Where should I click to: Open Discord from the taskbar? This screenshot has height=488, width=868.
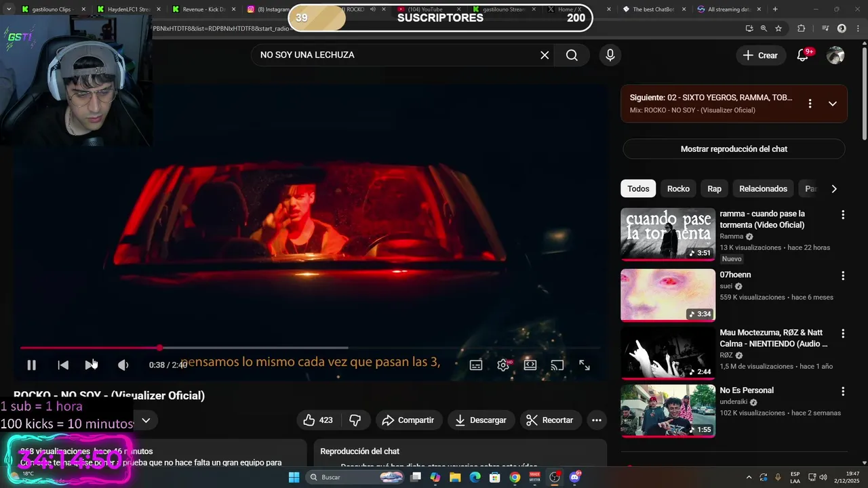coord(575,477)
